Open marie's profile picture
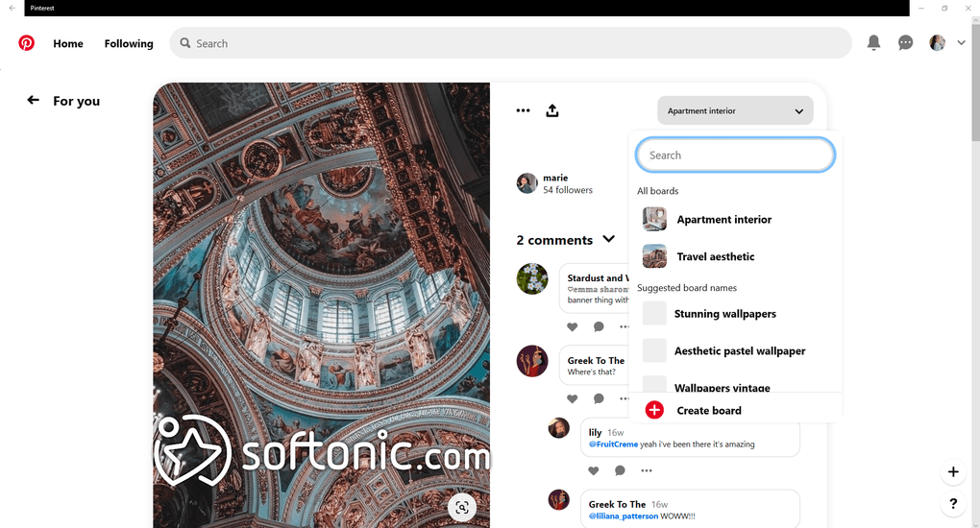 [x=527, y=183]
